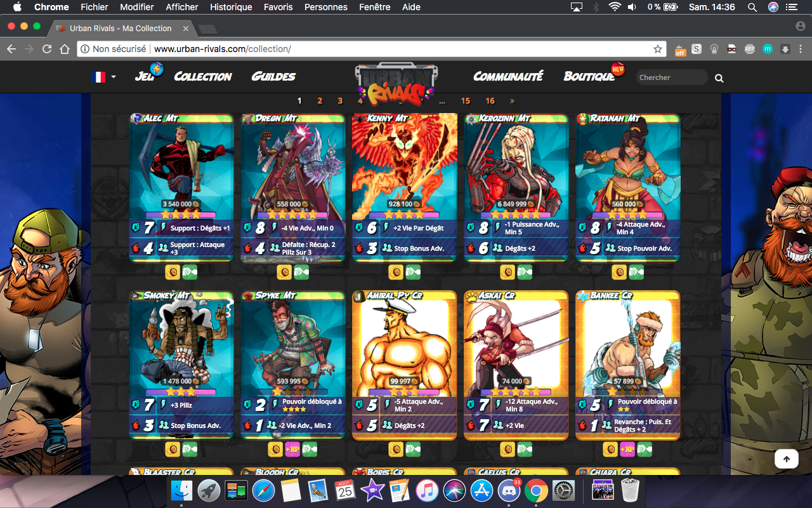
Task: Open the Amiral Py Cr card
Action: coord(405,365)
